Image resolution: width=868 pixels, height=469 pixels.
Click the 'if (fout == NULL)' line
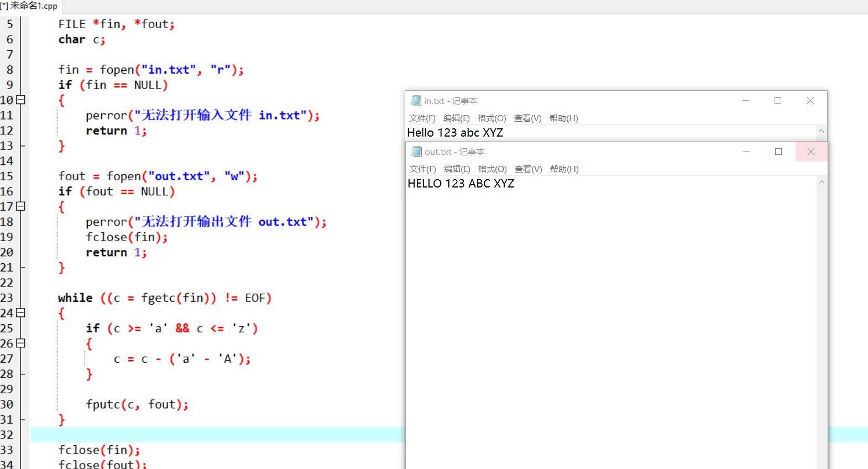pyautogui.click(x=117, y=191)
